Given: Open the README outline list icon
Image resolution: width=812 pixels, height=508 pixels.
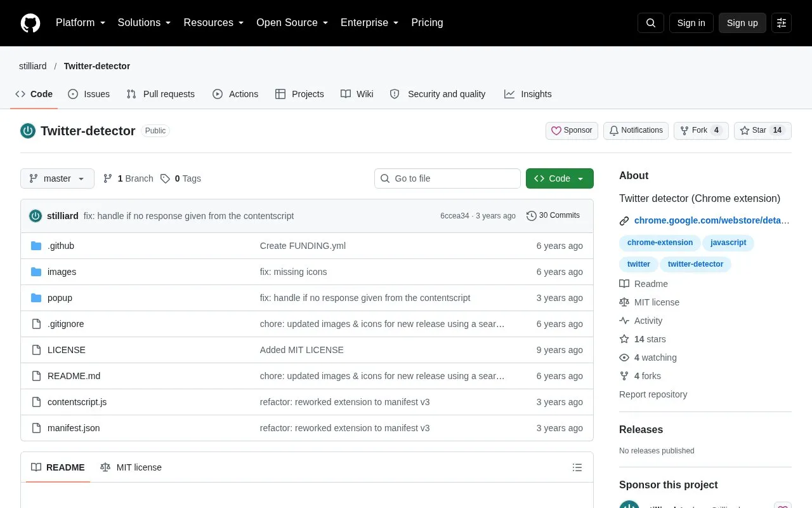Looking at the screenshot, I should click(577, 467).
